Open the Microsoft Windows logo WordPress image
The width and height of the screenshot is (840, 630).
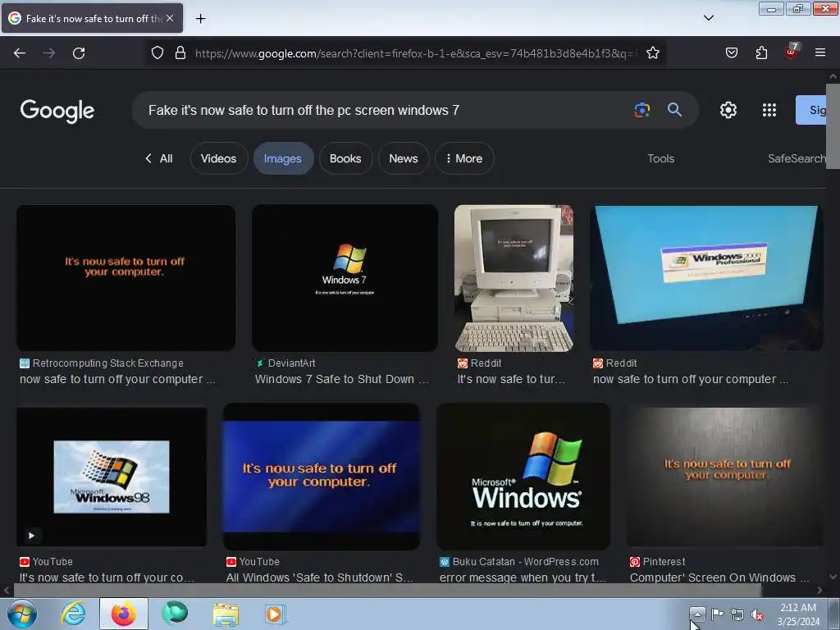click(x=523, y=477)
